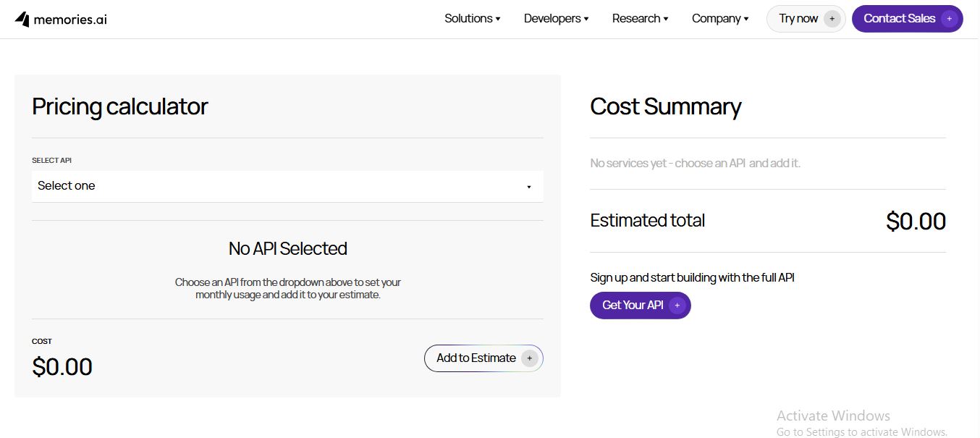Click the Get Your API button
Image resolution: width=980 pixels, height=438 pixels.
[x=641, y=306]
